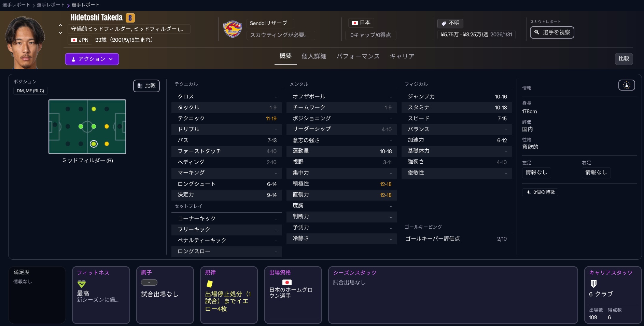
Task: Click the player rating 8 badge
Action: click(x=130, y=18)
